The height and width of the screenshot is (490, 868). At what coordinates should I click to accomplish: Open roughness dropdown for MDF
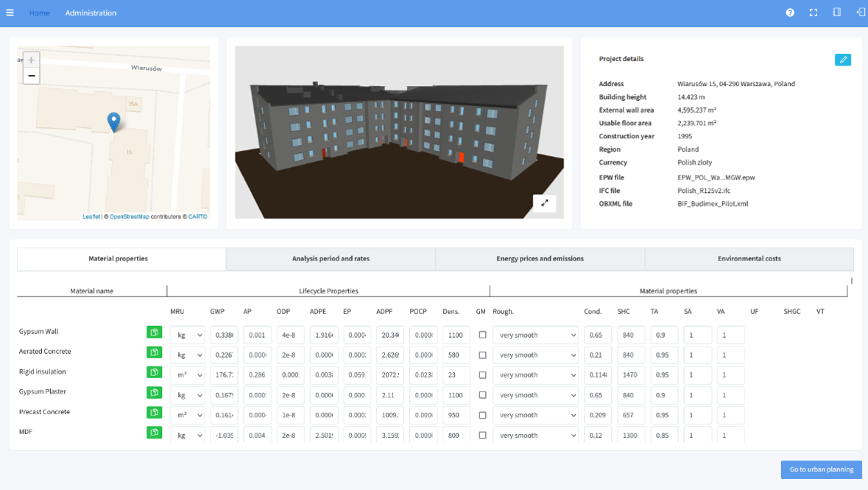pos(535,436)
